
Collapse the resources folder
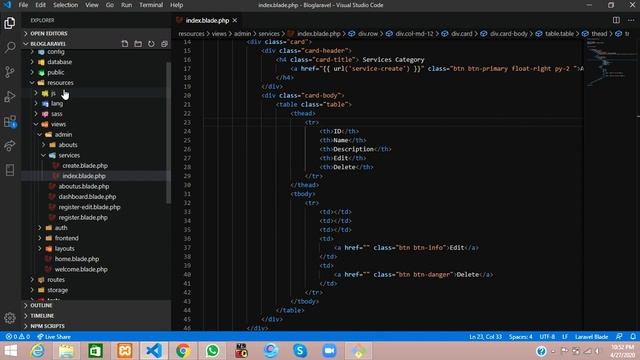(60, 83)
